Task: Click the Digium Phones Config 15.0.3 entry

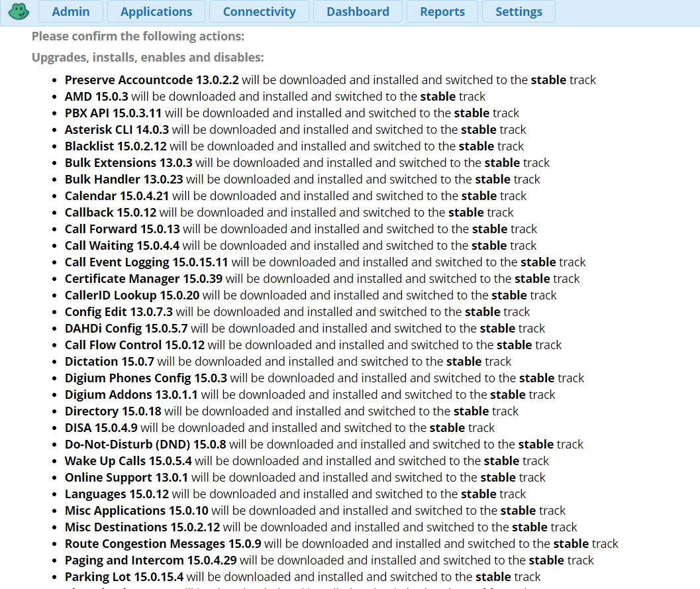Action: 146,378
